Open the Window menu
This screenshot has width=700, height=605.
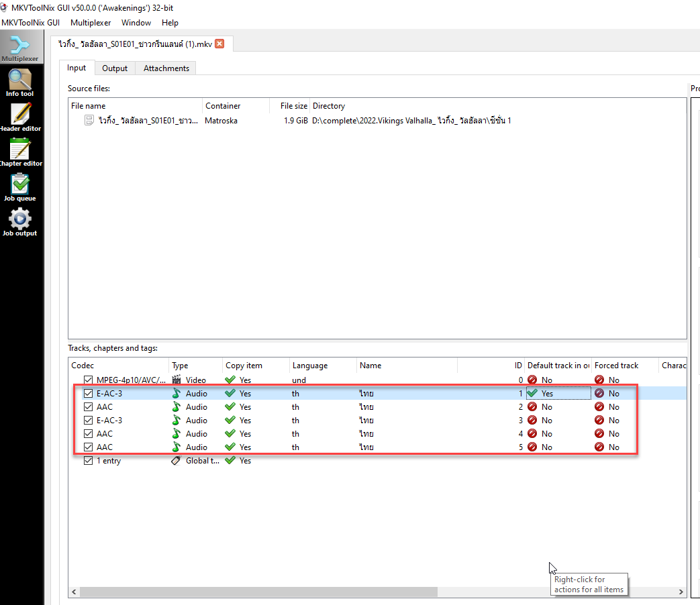point(136,23)
